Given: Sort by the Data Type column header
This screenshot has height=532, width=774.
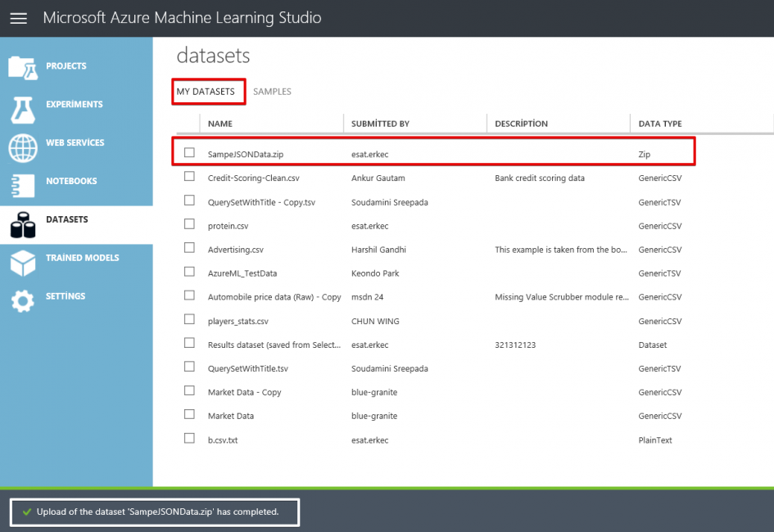Looking at the screenshot, I should pyautogui.click(x=660, y=124).
